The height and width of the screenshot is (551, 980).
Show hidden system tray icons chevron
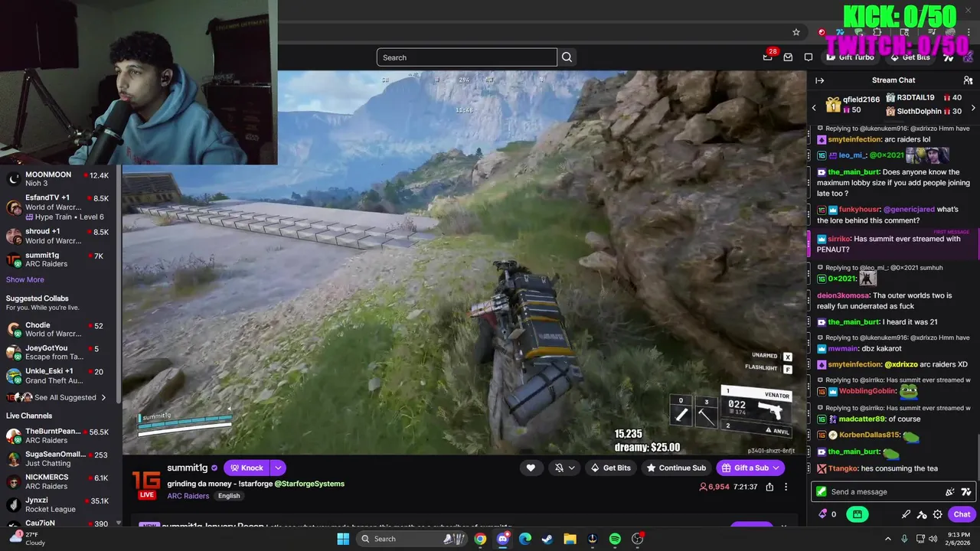tap(888, 539)
